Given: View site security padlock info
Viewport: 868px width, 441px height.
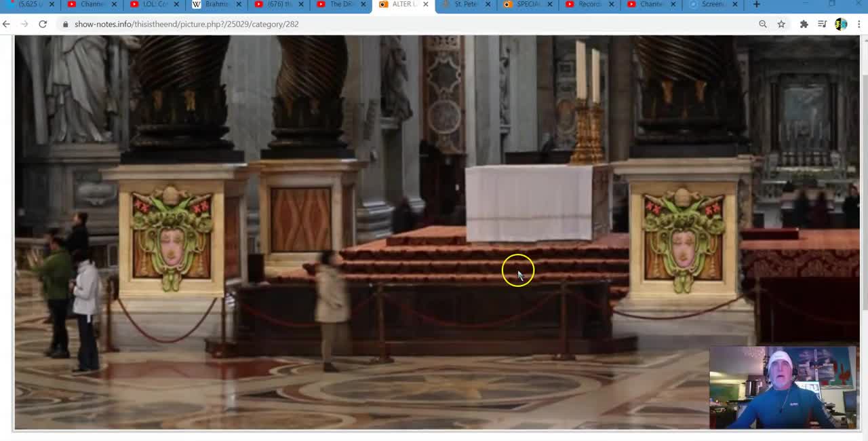Looking at the screenshot, I should (x=66, y=24).
